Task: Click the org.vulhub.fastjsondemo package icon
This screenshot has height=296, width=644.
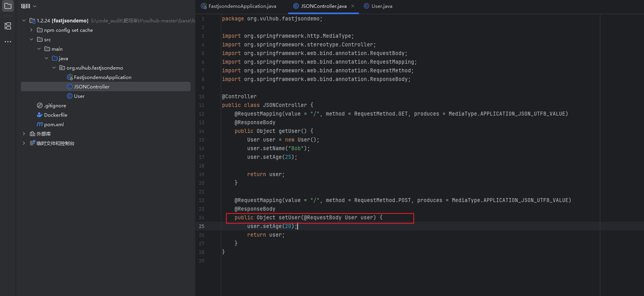Action: 62,68
